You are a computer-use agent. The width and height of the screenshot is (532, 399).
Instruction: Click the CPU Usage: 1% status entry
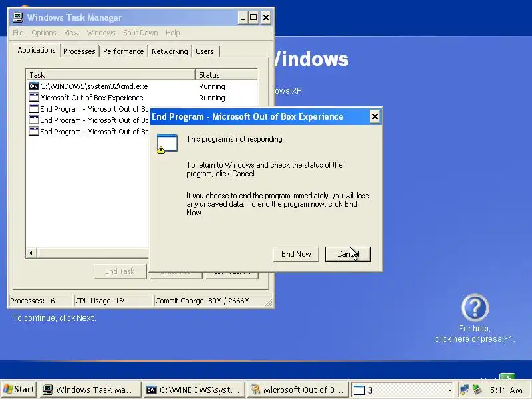(112, 301)
